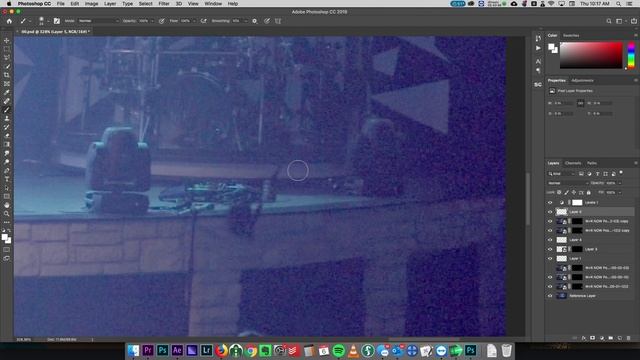Select the Zoom tool
This screenshot has height=360, width=640.
(x=7, y=213)
